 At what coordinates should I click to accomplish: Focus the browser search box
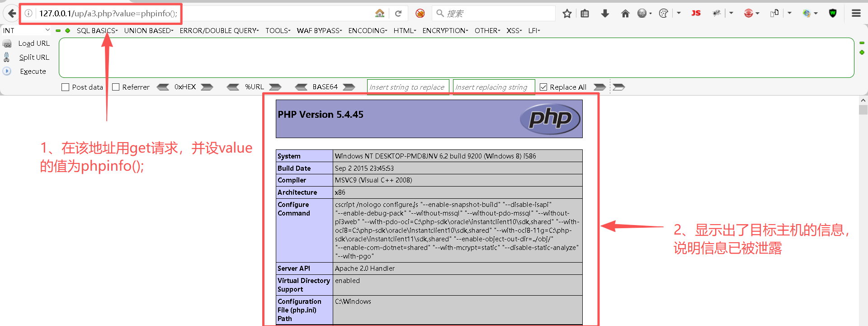[x=494, y=14]
